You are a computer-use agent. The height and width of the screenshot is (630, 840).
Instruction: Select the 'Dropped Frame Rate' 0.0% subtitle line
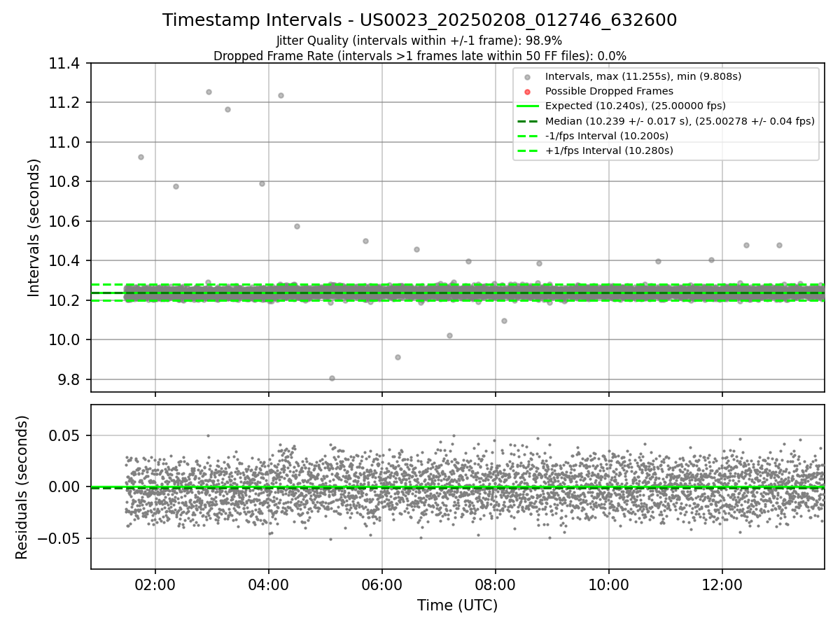(419, 55)
